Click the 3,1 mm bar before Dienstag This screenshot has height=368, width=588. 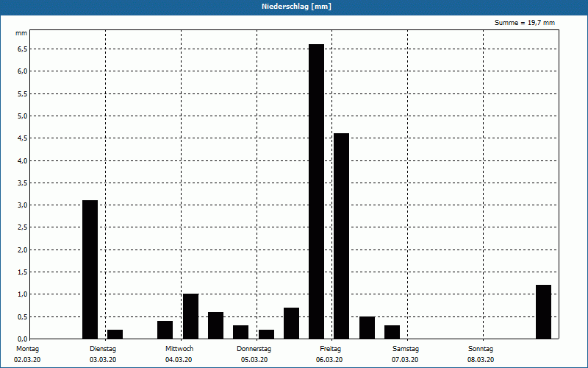90,269
